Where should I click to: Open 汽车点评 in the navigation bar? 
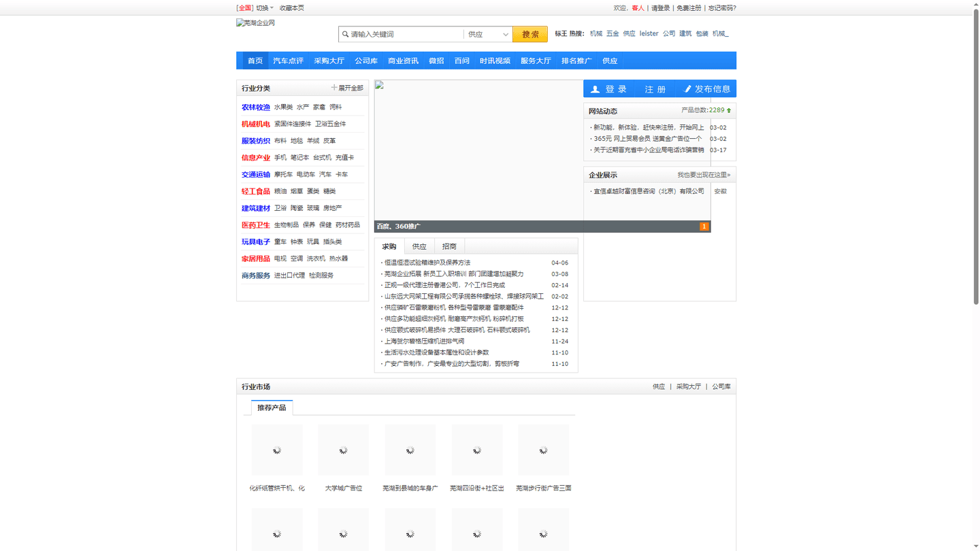pos(289,61)
